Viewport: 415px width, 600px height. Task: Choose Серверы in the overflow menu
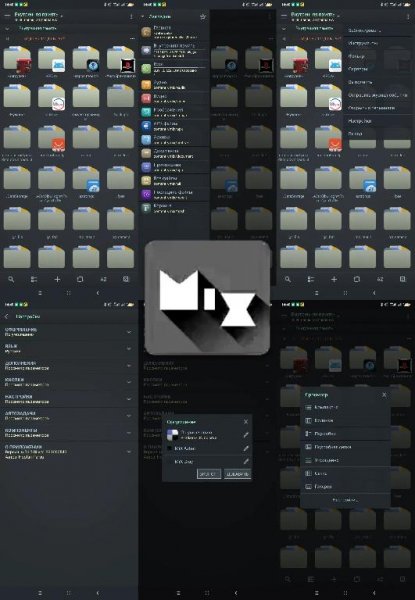click(x=378, y=69)
